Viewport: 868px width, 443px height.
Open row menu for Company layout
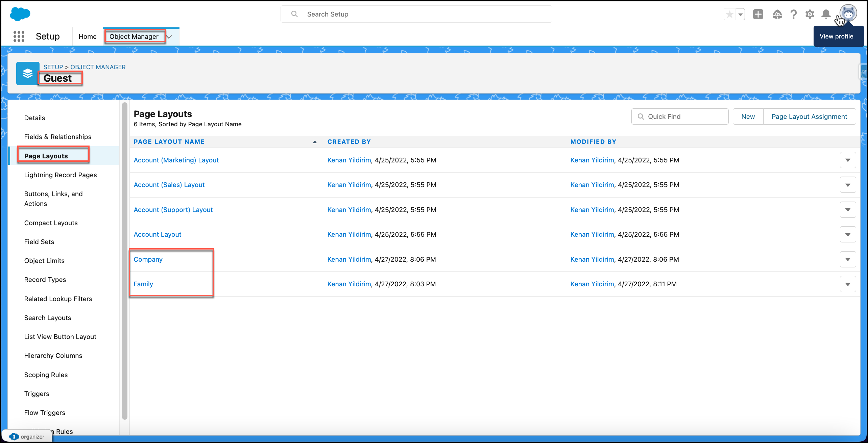(x=848, y=259)
